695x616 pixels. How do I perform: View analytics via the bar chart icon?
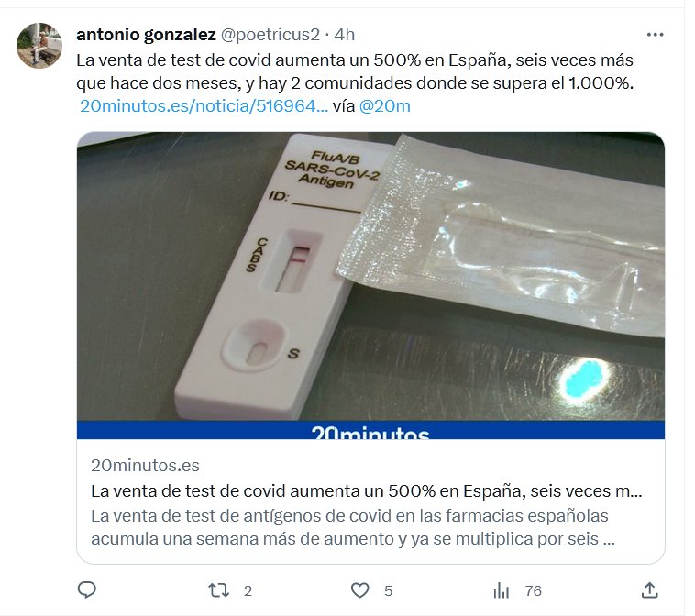point(501,590)
